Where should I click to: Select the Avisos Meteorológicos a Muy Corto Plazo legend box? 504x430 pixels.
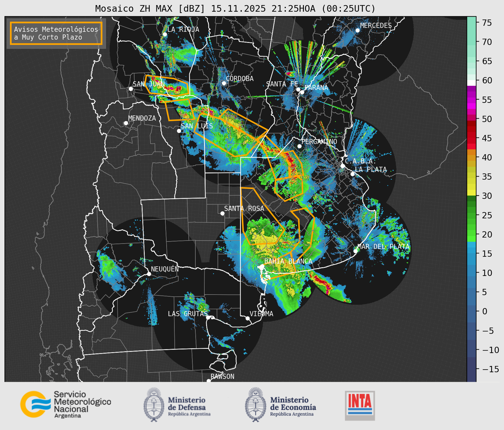coord(56,33)
